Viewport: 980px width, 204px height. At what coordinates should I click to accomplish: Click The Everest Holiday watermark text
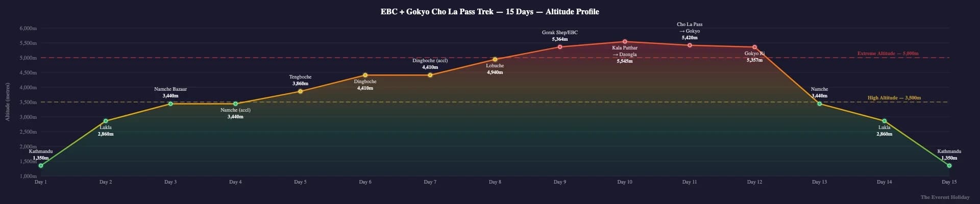945,197
